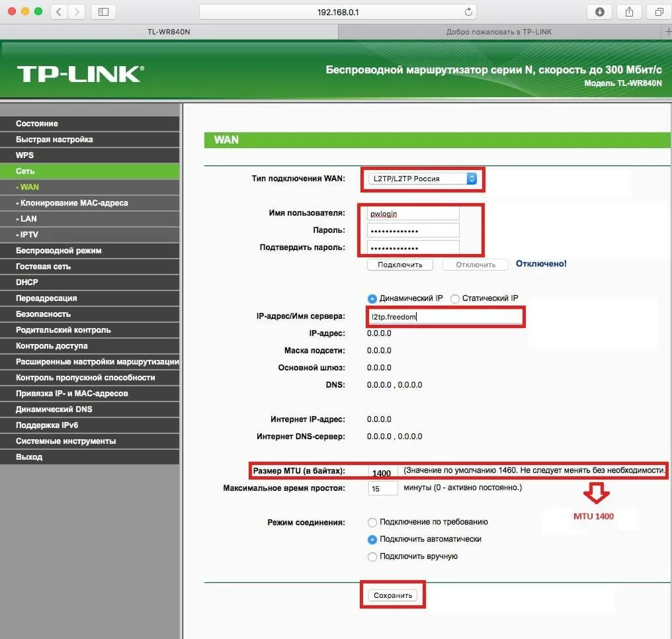Click the reload icon in the address bar
672x639 pixels.
[468, 11]
